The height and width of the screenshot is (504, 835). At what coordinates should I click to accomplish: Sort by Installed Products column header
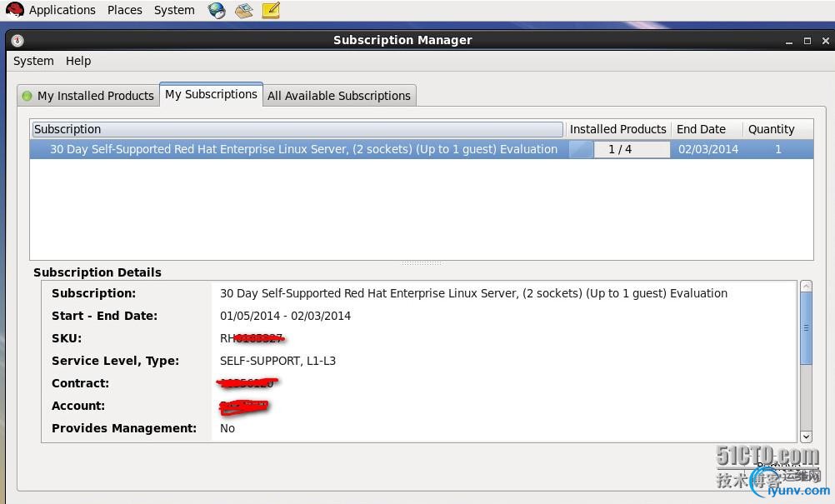pyautogui.click(x=617, y=129)
